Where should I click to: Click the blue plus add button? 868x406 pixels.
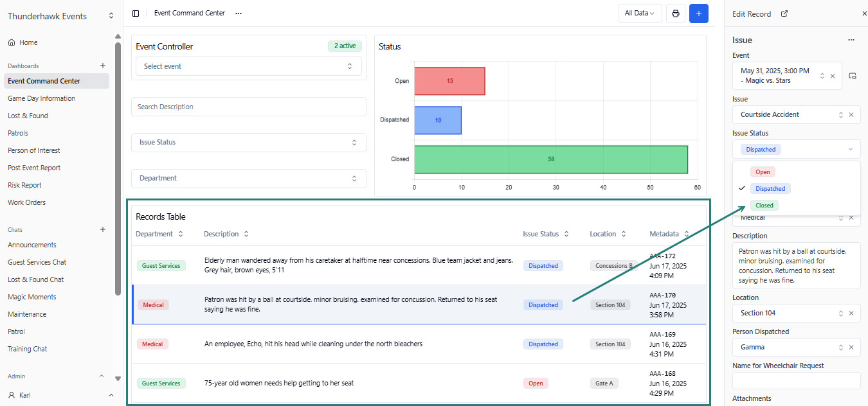(699, 13)
